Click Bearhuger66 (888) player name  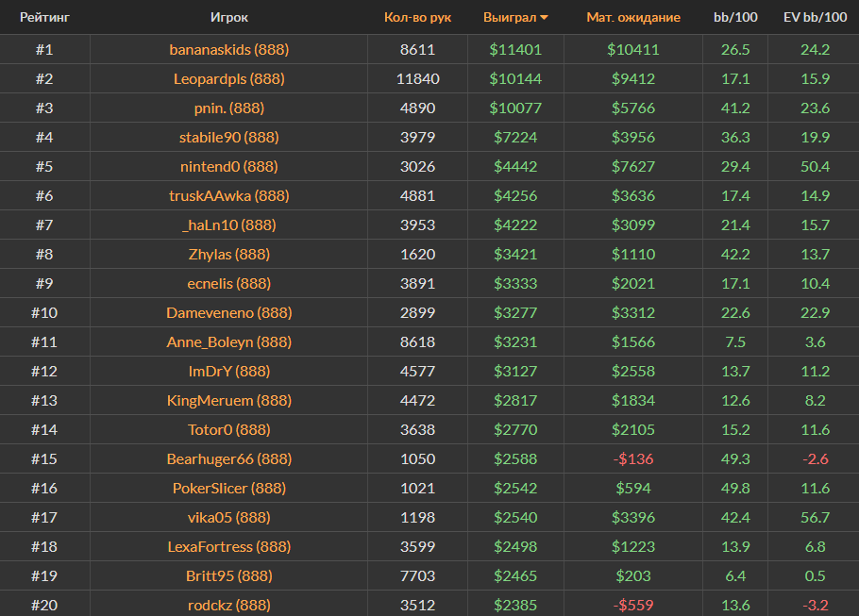pyautogui.click(x=229, y=458)
